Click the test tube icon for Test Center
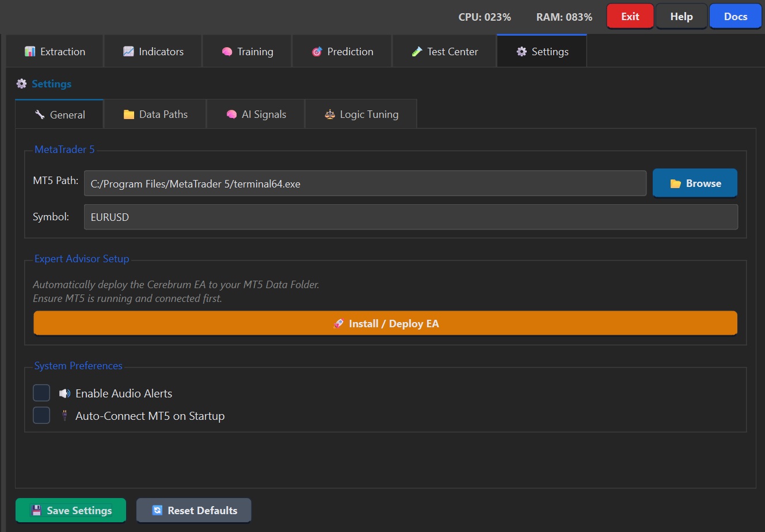This screenshot has width=765, height=532. coord(417,52)
